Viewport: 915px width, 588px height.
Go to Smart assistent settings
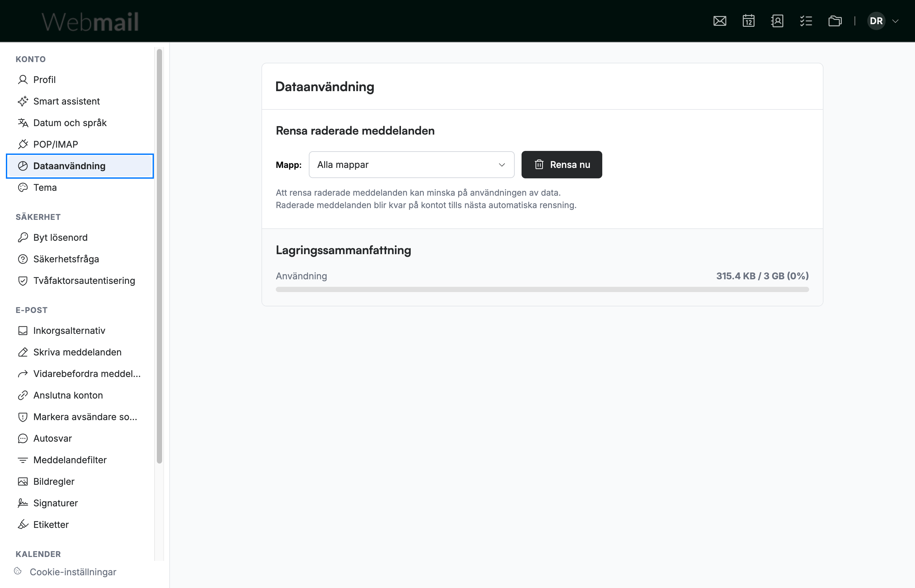click(x=80, y=101)
